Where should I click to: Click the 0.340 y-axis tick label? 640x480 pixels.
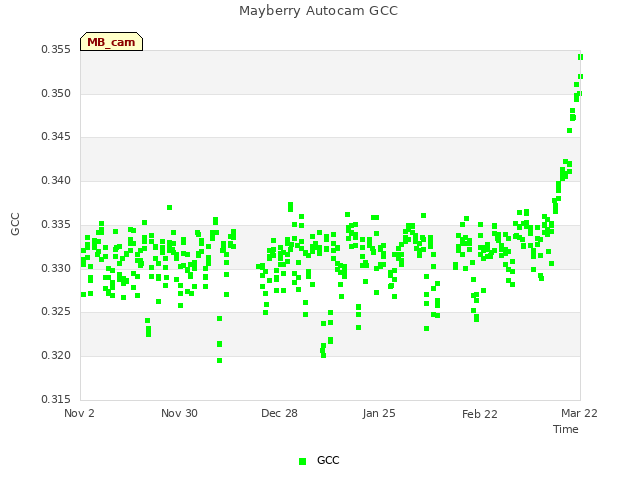click(56, 180)
